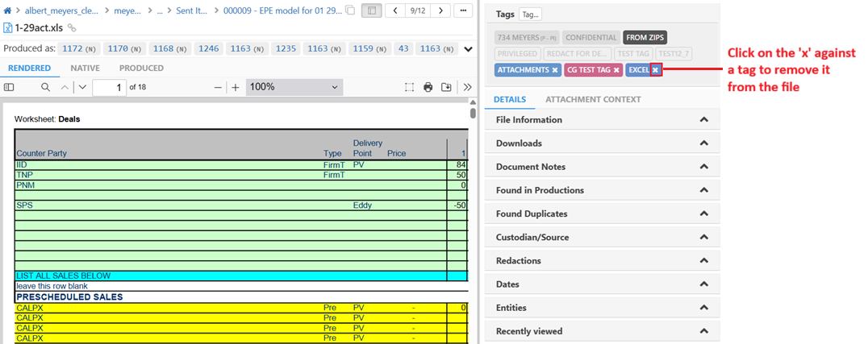Remove the ATTACHMENTS tag with its x

coord(555,70)
